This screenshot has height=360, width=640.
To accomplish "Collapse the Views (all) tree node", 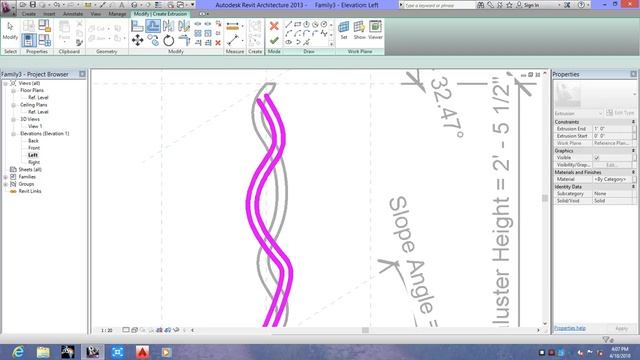I will (x=6, y=83).
